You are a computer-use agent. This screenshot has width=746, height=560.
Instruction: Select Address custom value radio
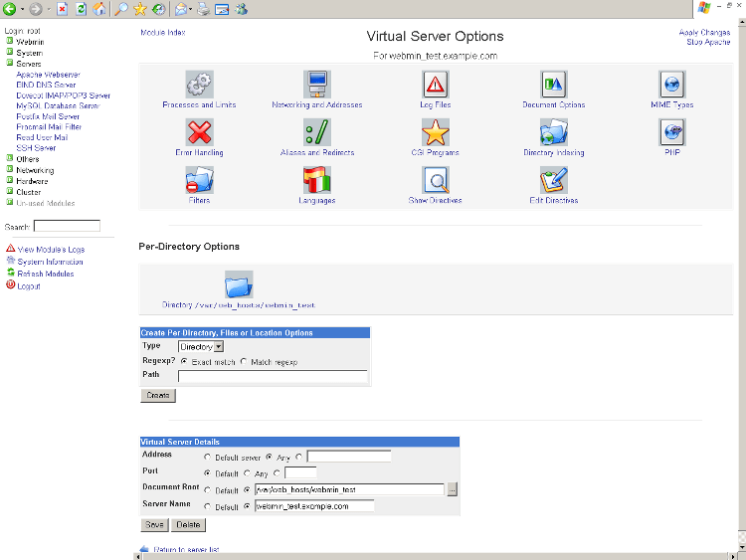tap(298, 457)
